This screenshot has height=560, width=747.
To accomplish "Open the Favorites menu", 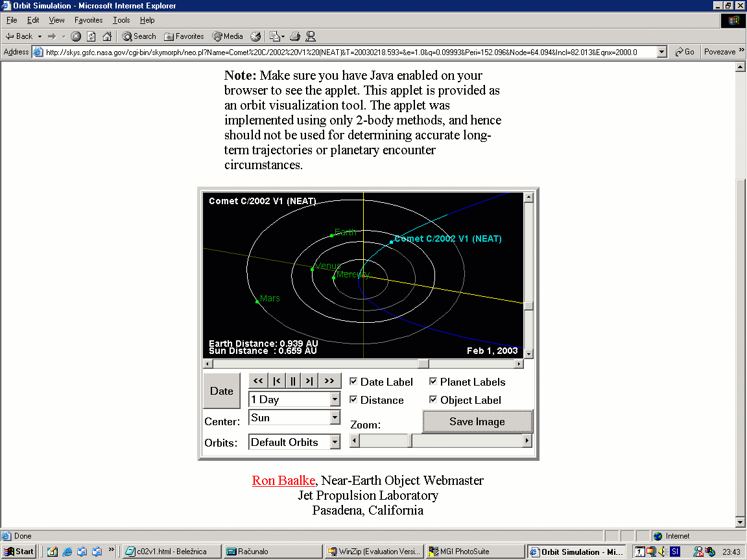I will (x=88, y=20).
